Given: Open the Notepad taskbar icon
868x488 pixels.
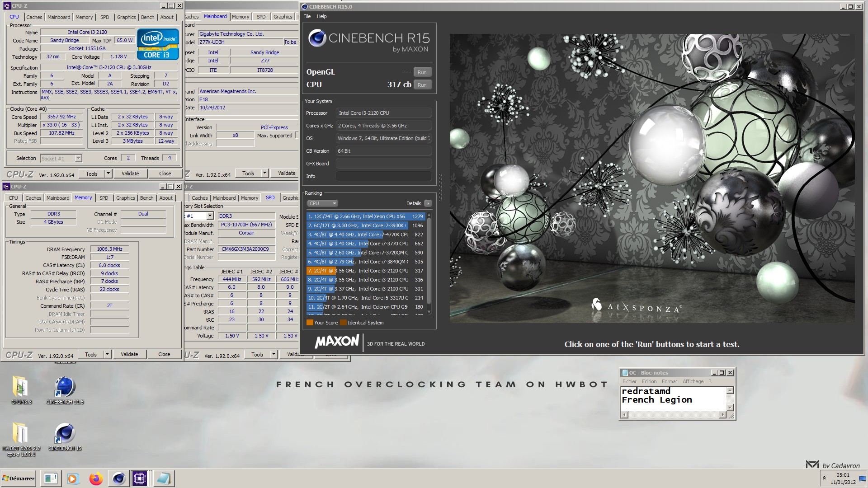Looking at the screenshot, I should point(163,478).
